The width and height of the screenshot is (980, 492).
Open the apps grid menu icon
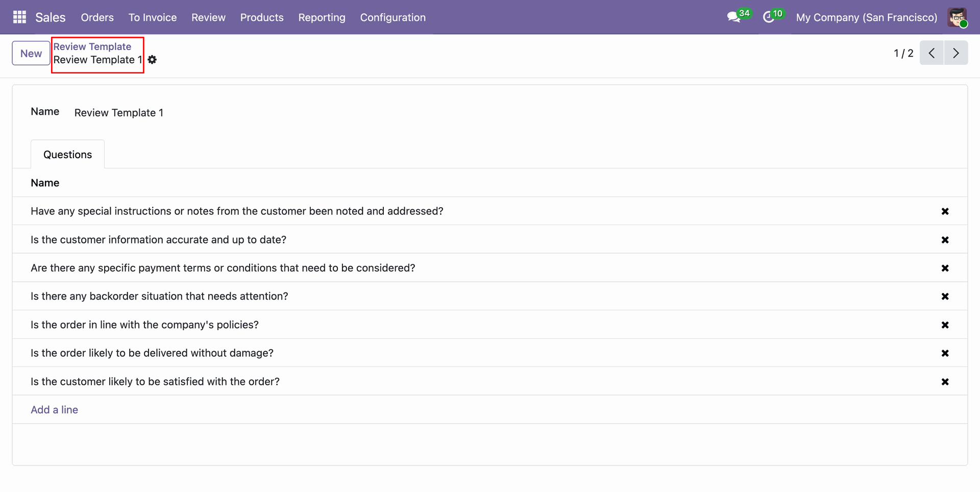tap(19, 17)
